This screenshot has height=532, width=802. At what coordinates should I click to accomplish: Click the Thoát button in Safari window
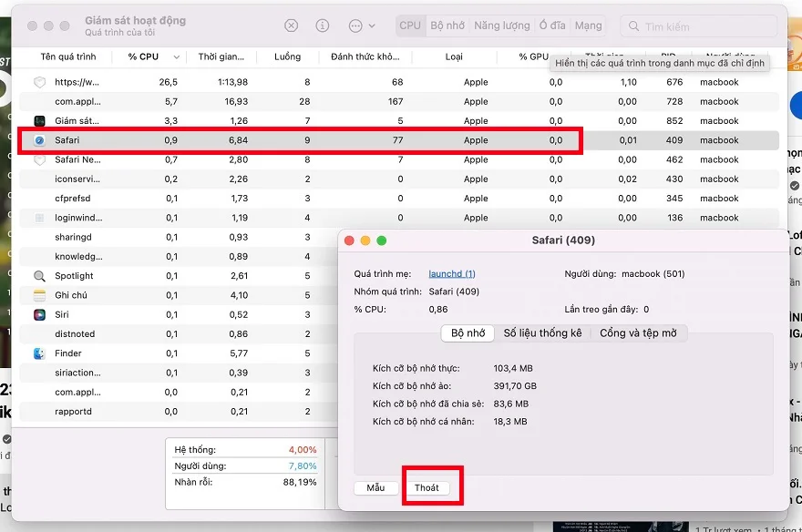click(x=427, y=487)
